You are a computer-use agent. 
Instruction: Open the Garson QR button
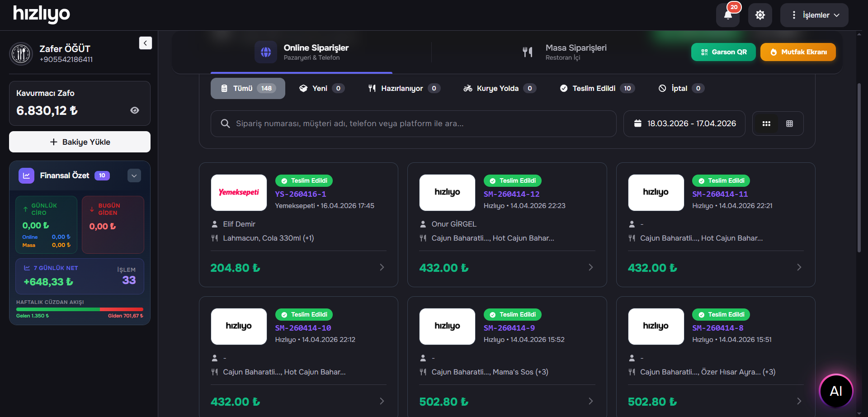click(723, 52)
